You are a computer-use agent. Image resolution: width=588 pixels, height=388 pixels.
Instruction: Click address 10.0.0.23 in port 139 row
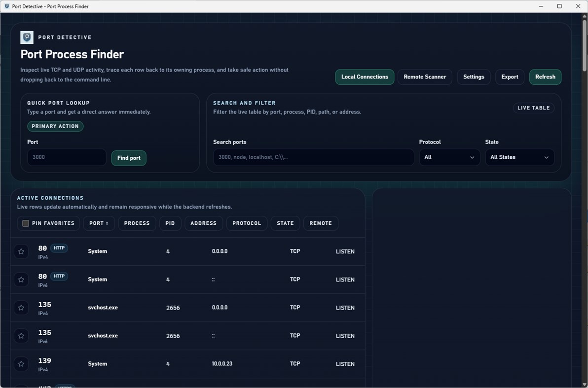pos(222,364)
